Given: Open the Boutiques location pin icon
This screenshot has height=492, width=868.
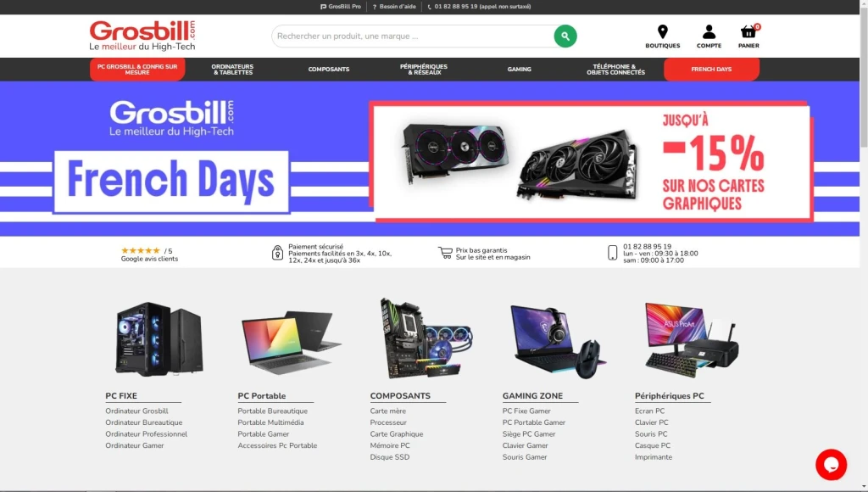Looking at the screenshot, I should [662, 31].
